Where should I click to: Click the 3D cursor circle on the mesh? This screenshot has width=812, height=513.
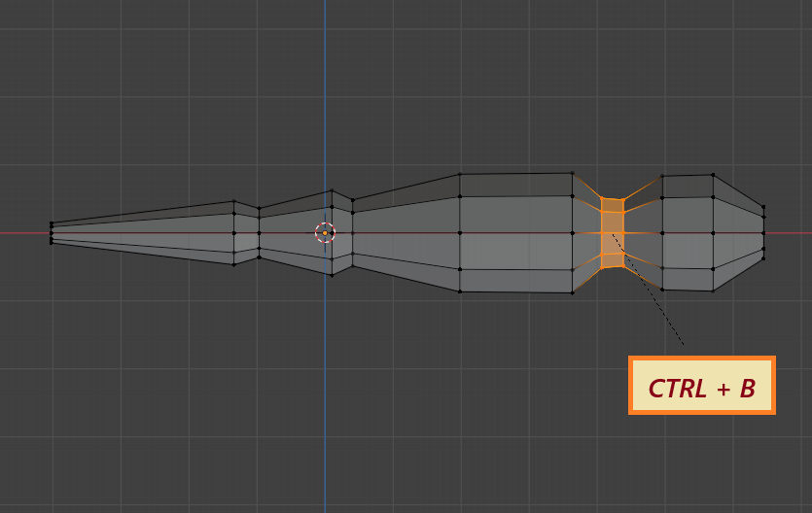pos(325,233)
